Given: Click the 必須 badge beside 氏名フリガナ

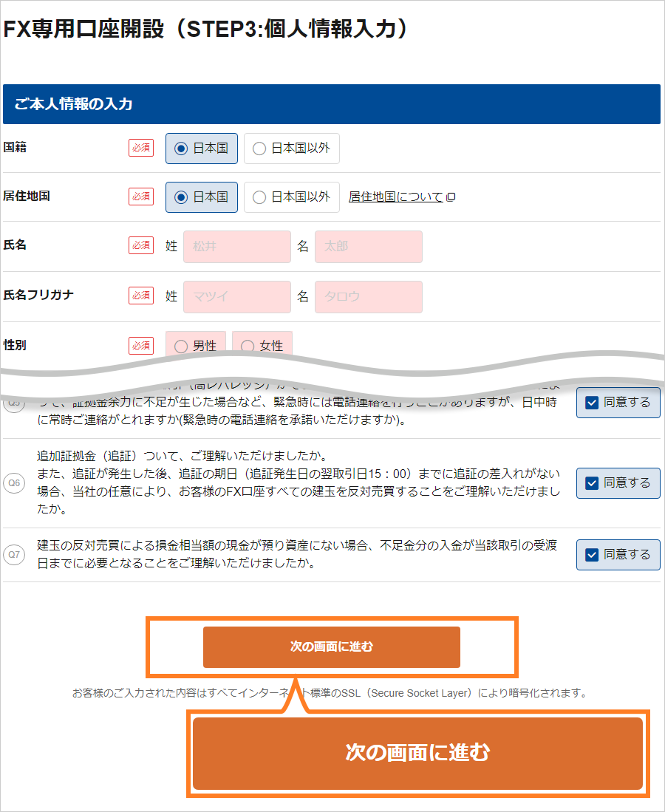Looking at the screenshot, I should (141, 296).
